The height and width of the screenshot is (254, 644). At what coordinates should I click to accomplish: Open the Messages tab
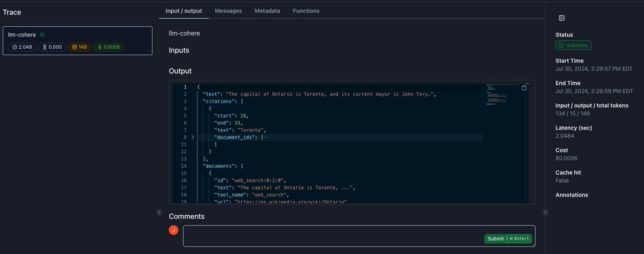click(x=228, y=11)
